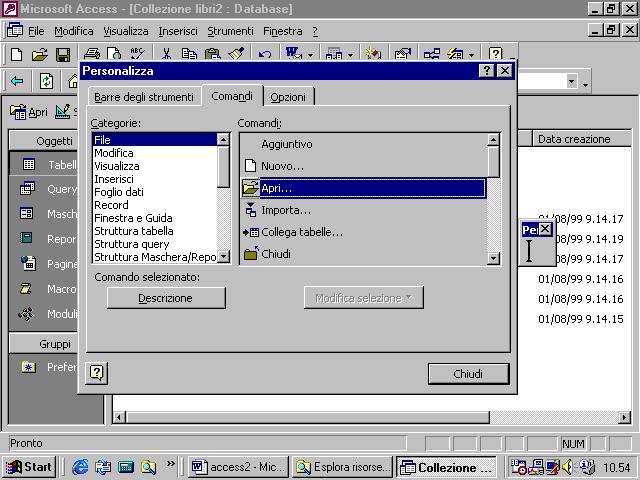The image size is (640, 480).
Task: Click the Apri button in database window
Action: [29, 111]
